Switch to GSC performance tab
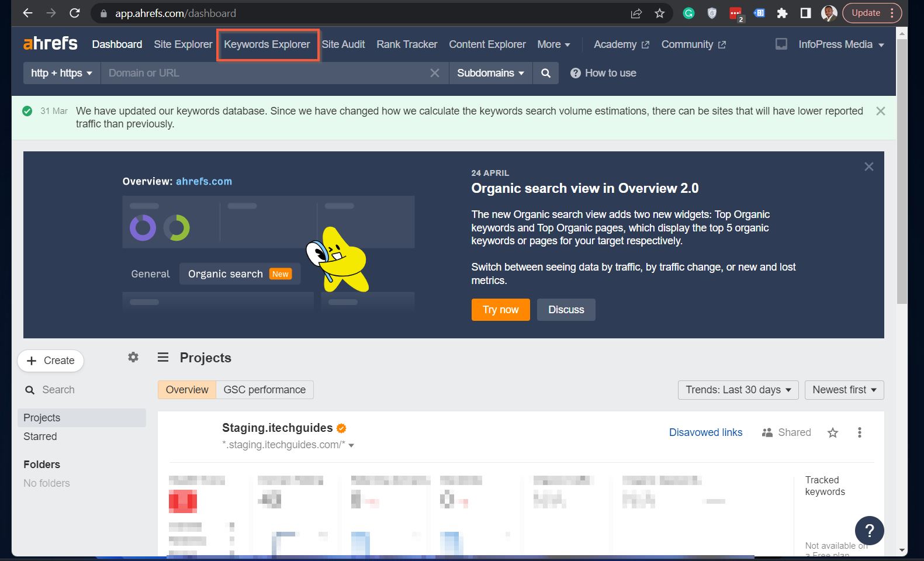Viewport: 924px width, 561px height. pyautogui.click(x=265, y=390)
